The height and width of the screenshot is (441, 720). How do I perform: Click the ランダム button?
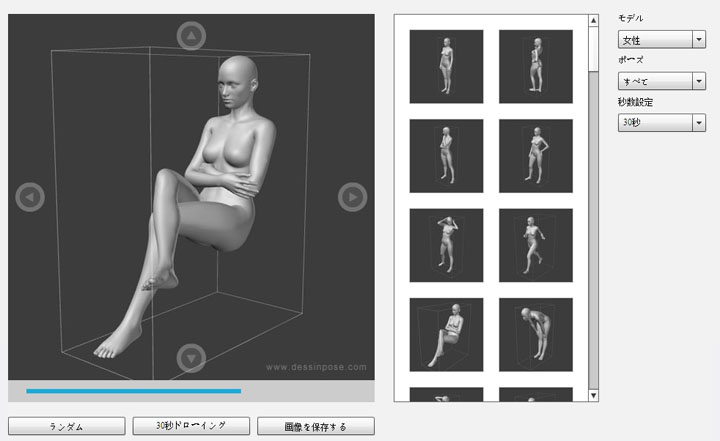click(67, 427)
